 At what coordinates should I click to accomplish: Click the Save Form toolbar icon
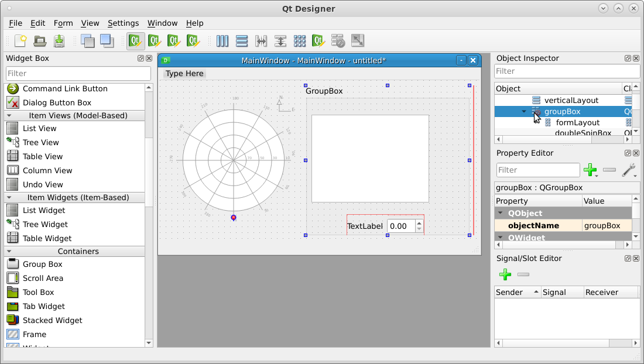[59, 41]
